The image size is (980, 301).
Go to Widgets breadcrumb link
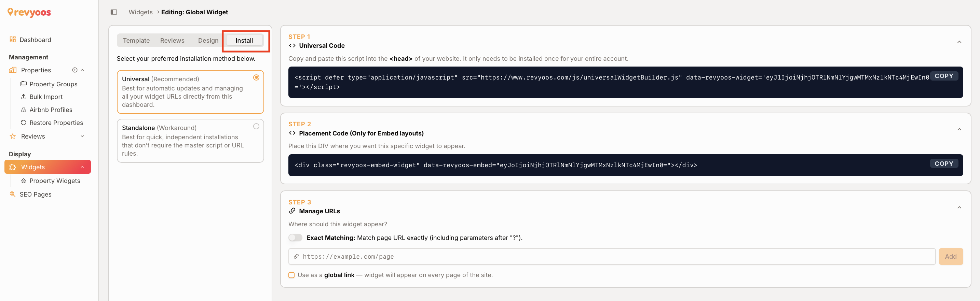(140, 12)
